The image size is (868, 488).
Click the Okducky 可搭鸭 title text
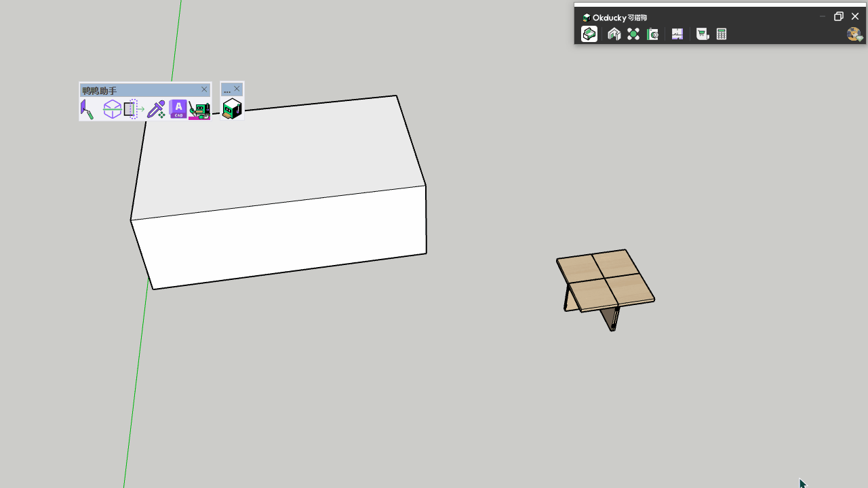coord(620,18)
